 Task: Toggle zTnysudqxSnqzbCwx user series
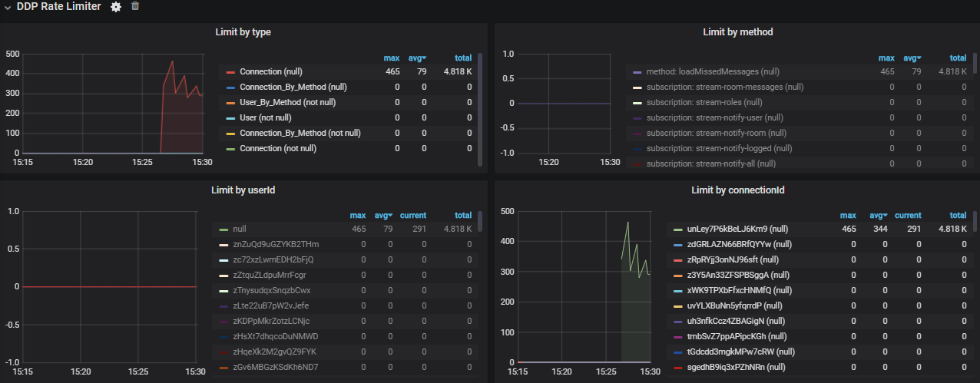click(271, 290)
